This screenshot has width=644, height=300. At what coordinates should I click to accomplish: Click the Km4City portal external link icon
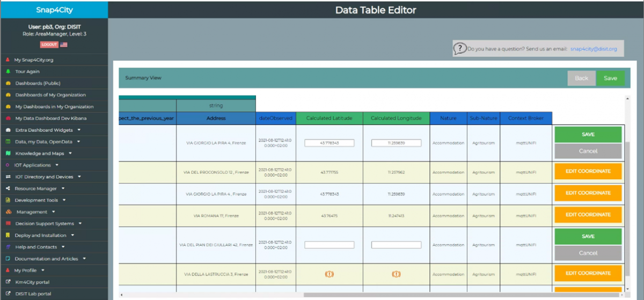click(8, 282)
